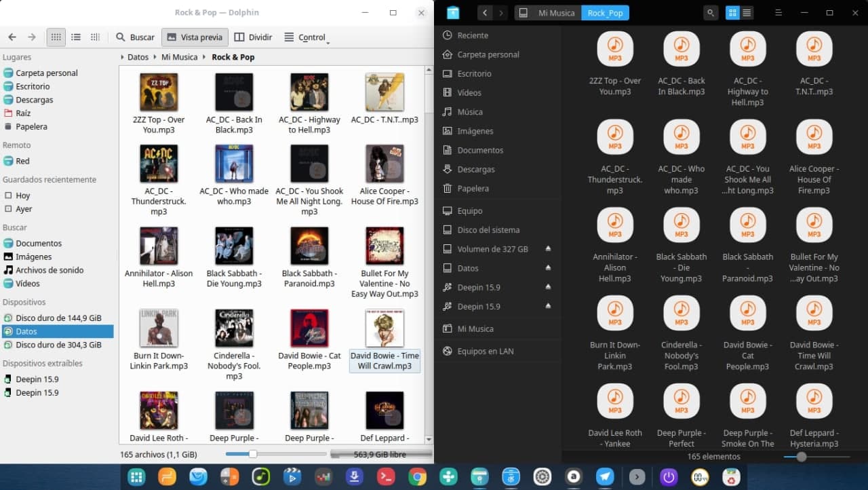Toggle Vista previa in Dolphin toolbar

pos(194,37)
